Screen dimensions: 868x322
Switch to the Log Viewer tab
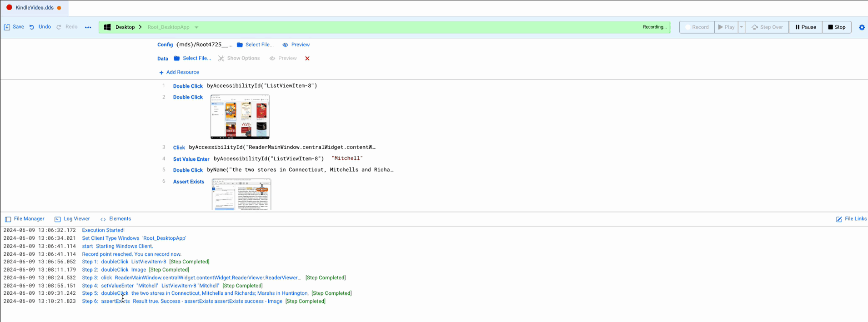pos(72,219)
